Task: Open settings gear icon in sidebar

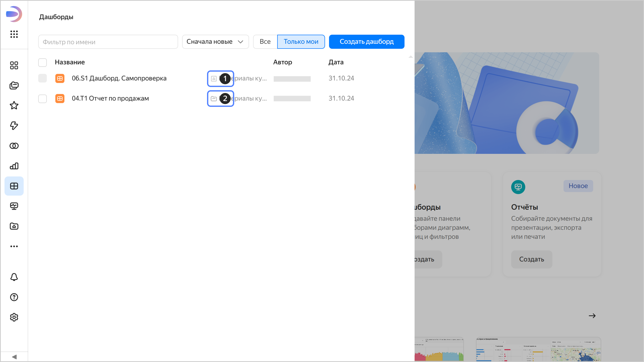Action: (14, 317)
